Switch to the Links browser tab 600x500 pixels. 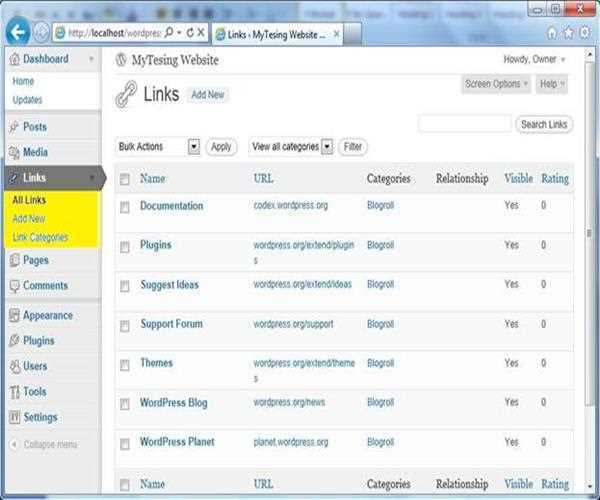[277, 34]
